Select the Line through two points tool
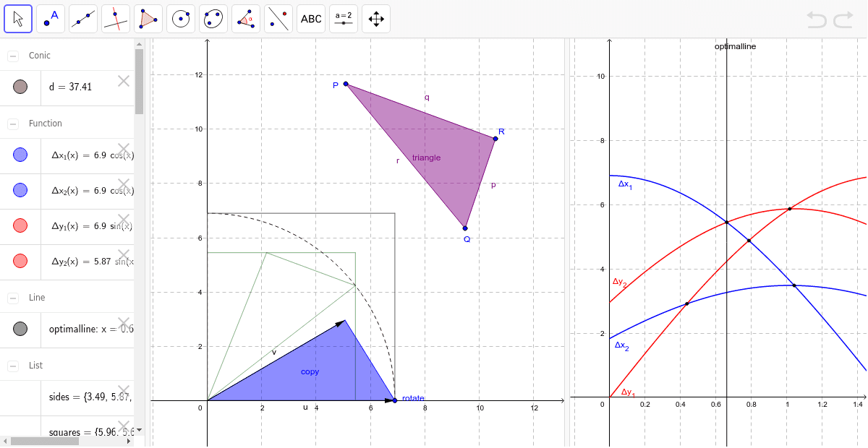 (83, 19)
